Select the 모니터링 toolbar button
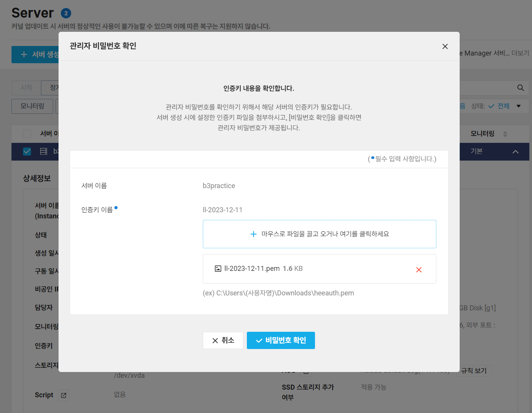532x413 pixels. 32,106
